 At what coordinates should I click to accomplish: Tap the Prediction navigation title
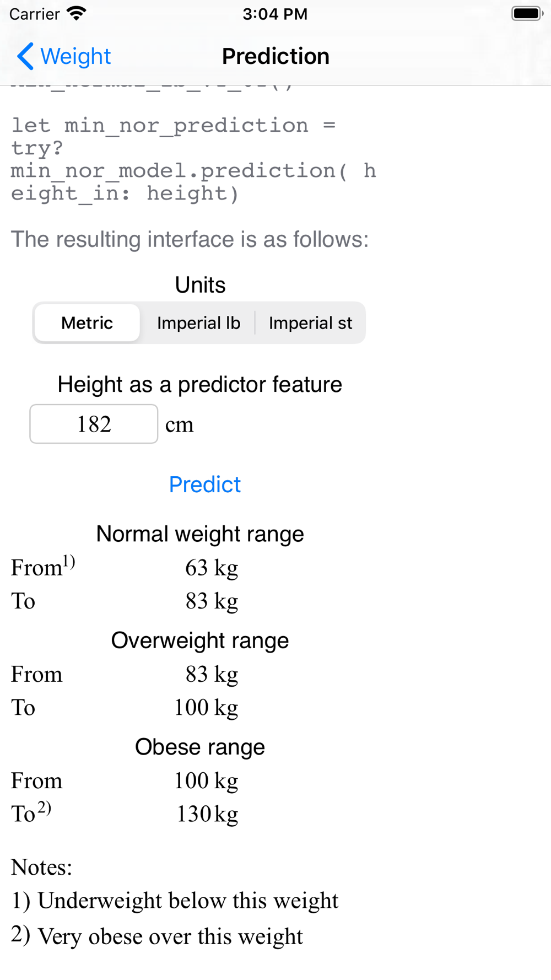(275, 56)
